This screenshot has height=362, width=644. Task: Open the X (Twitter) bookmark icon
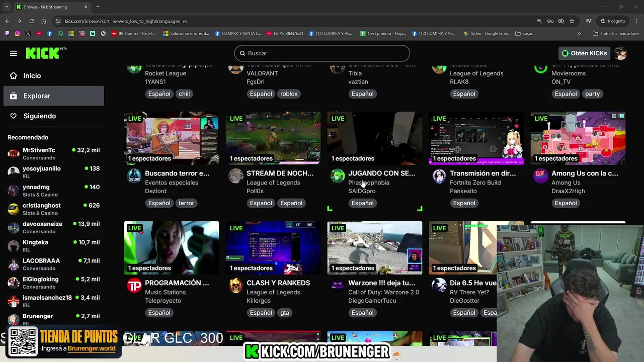click(28, 34)
